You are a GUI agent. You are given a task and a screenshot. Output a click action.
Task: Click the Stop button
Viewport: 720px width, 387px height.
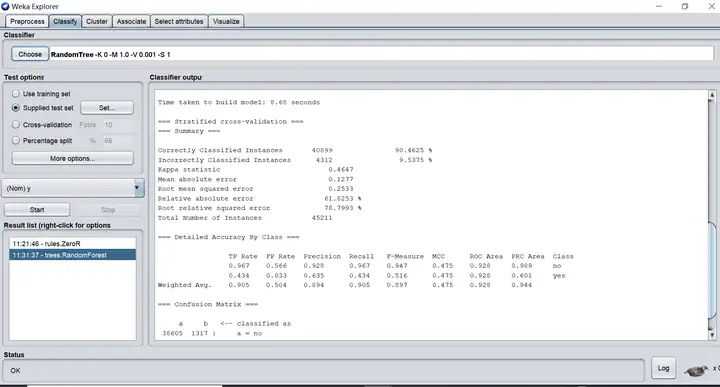(x=108, y=210)
